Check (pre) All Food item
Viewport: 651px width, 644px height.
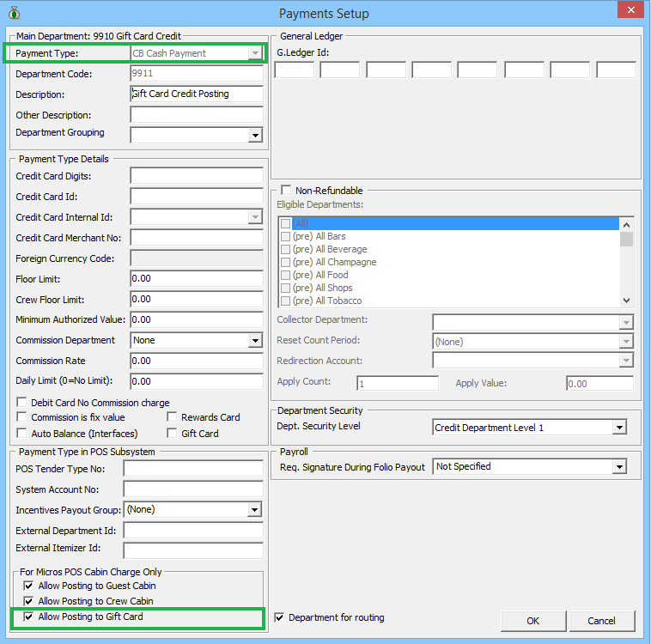285,275
